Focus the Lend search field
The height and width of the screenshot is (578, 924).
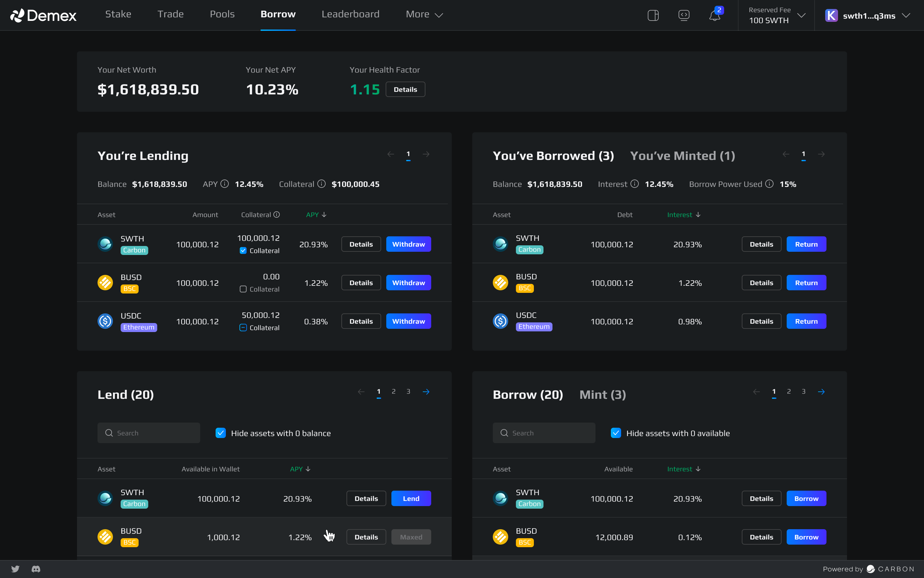click(x=149, y=433)
